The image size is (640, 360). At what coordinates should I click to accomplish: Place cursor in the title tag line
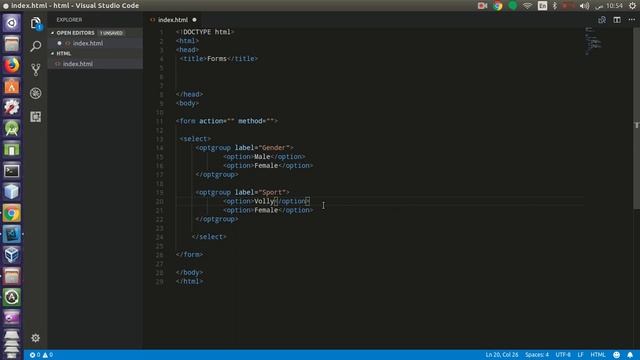pyautogui.click(x=219, y=59)
